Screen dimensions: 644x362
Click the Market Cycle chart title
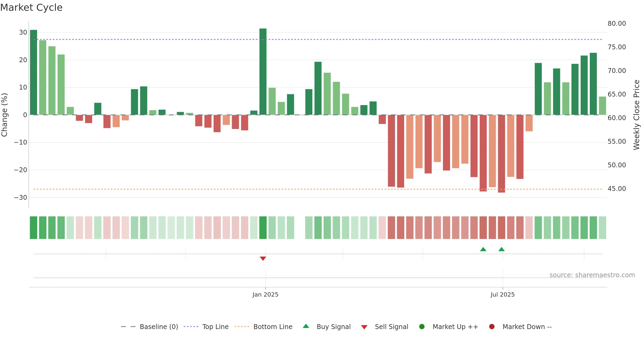click(31, 8)
